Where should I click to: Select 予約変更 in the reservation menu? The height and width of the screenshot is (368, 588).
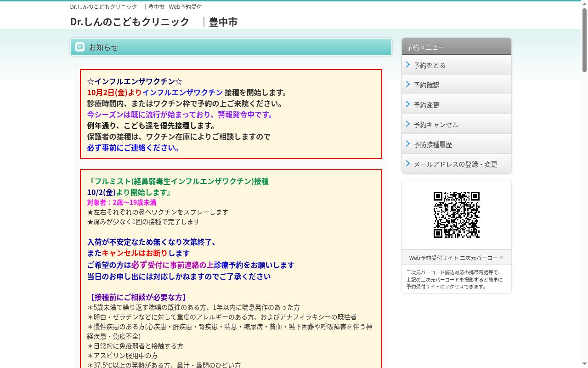pos(457,104)
